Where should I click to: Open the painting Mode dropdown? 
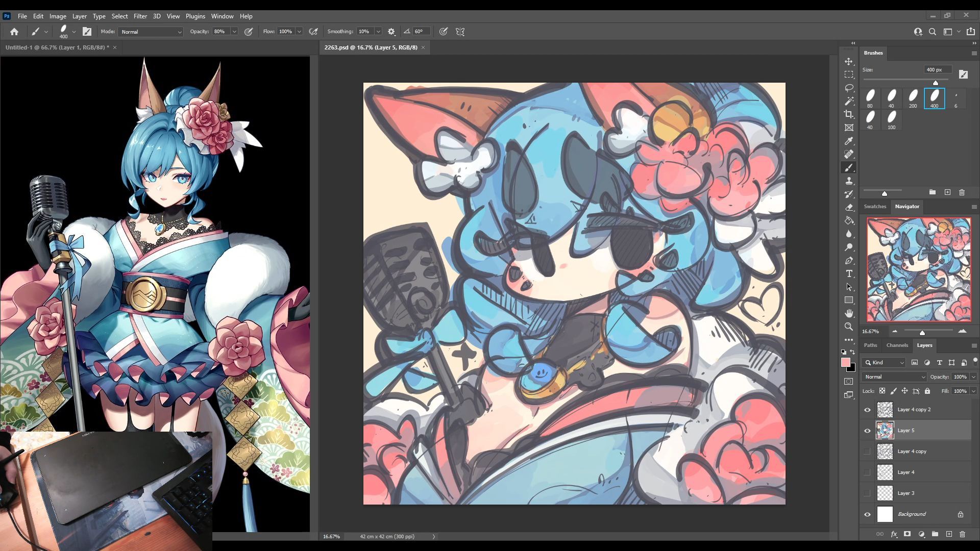[x=151, y=32]
